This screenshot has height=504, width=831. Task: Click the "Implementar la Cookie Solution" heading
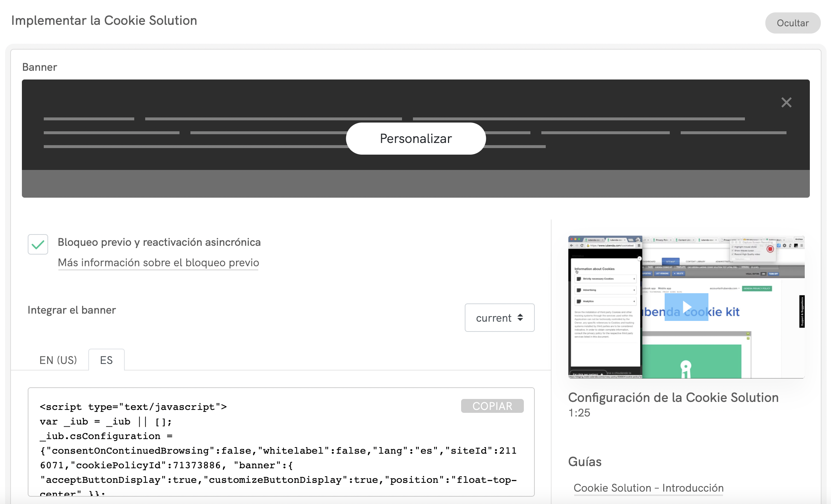coord(104,20)
